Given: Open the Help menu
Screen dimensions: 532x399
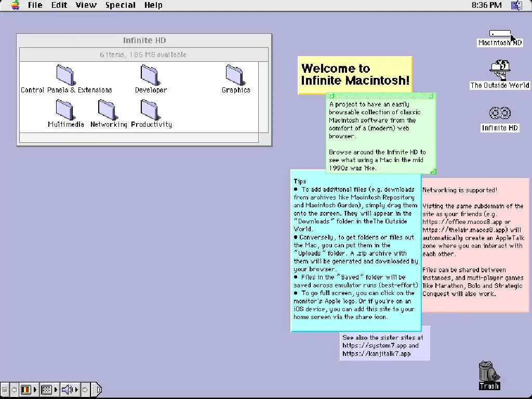Looking at the screenshot, I should [x=153, y=5].
